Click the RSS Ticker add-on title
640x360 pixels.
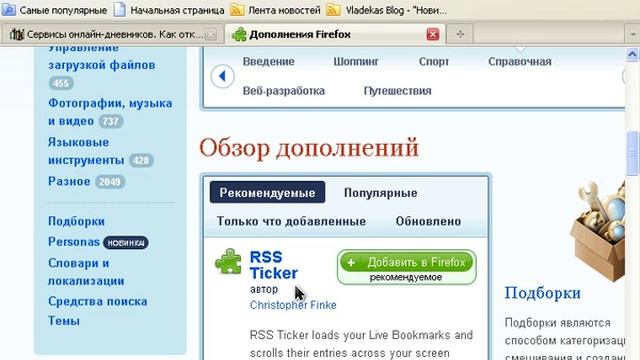point(273,265)
